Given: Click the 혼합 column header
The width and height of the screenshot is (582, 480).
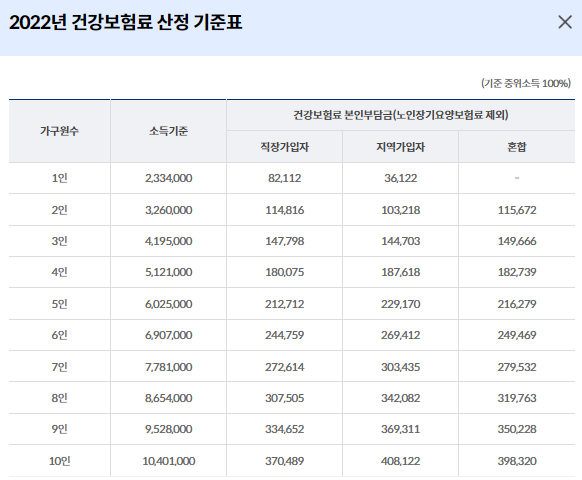Looking at the screenshot, I should 517,147.
